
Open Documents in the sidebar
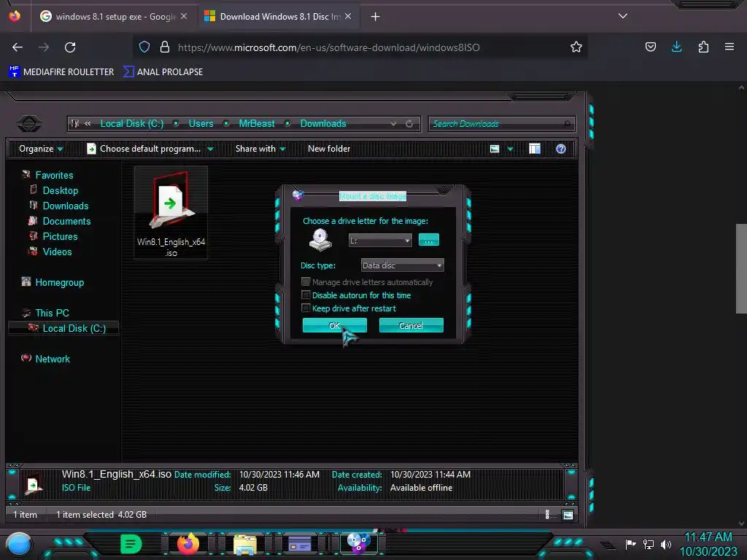[x=66, y=221]
